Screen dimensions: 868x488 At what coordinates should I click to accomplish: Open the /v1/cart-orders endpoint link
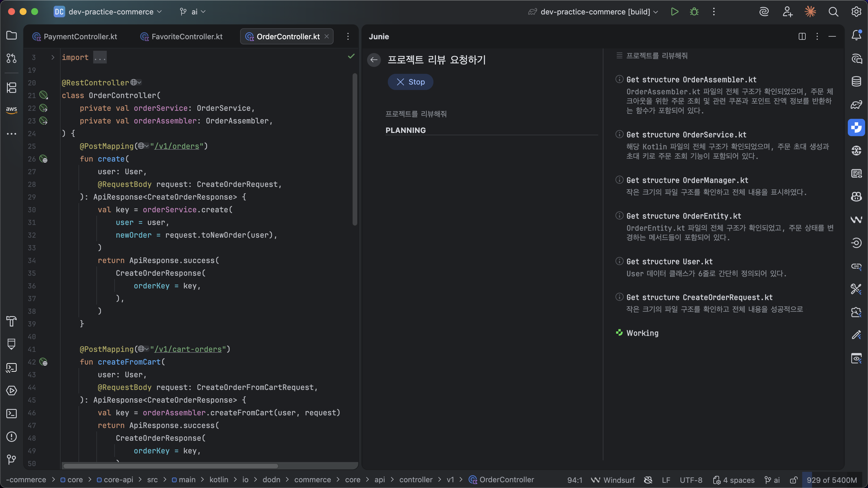tap(188, 349)
